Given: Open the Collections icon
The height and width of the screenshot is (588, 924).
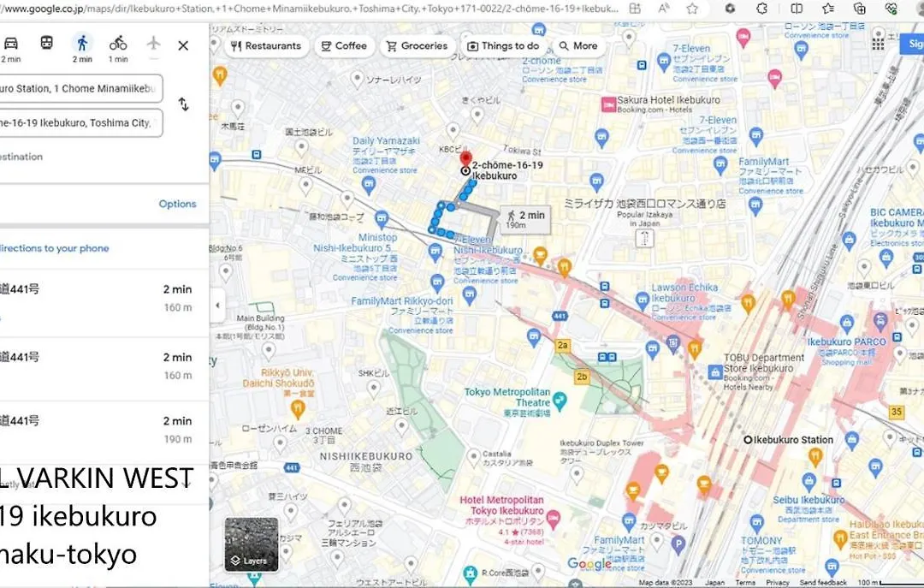Looking at the screenshot, I should (860, 9).
